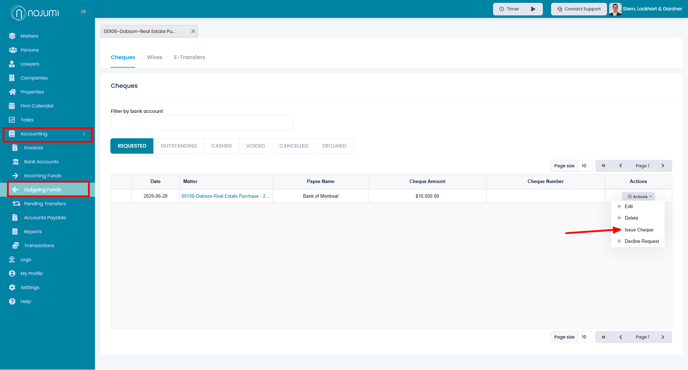This screenshot has height=370, width=688.
Task: Switch to E-Transfers tab
Action: 190,57
